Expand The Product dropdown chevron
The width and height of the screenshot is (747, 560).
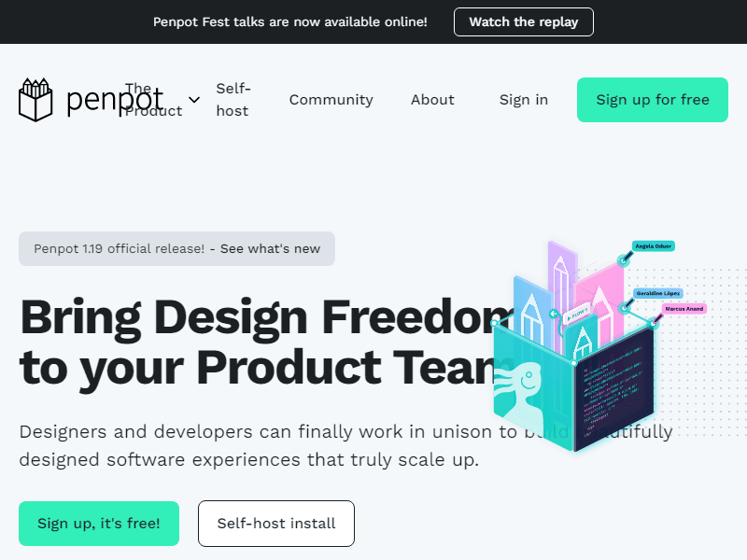194,100
